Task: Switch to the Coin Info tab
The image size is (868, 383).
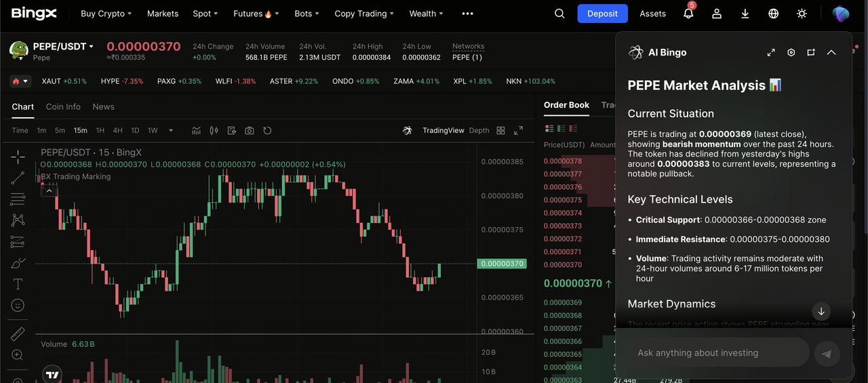Action: (x=63, y=106)
